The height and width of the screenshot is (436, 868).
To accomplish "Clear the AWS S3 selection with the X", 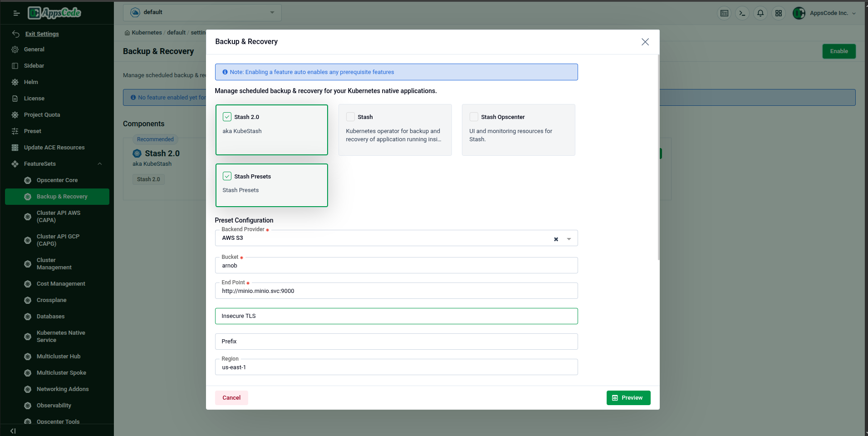I will point(556,238).
